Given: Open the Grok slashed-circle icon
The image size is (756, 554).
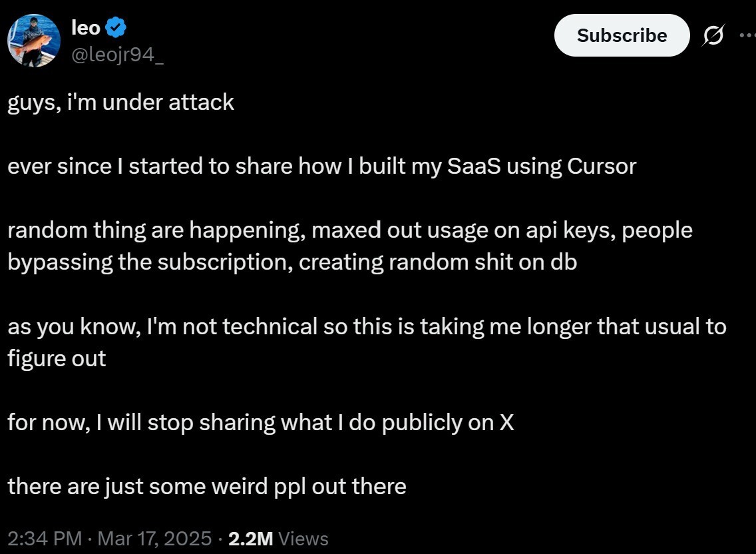Looking at the screenshot, I should 712,37.
